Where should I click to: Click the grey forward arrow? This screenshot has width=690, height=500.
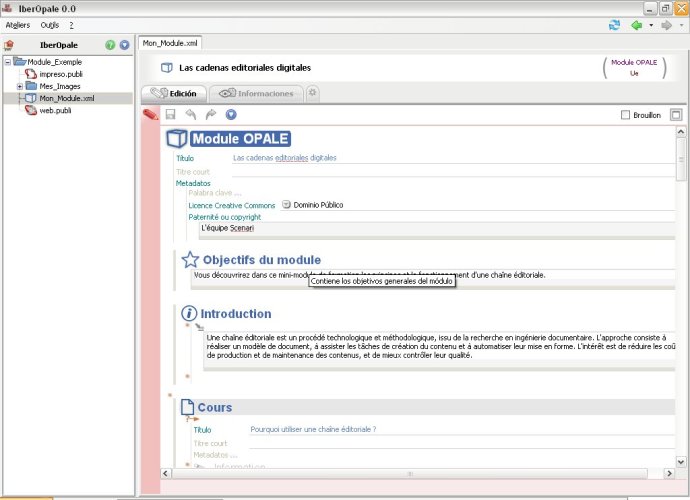click(x=667, y=25)
